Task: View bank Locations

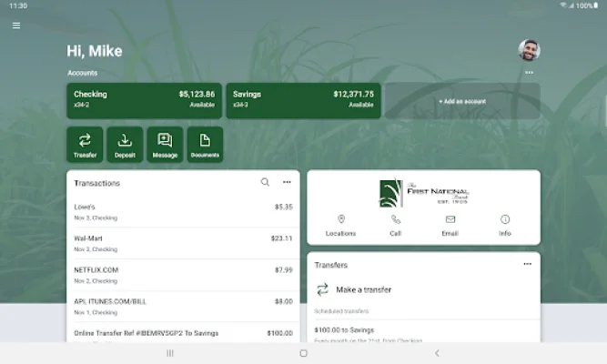Action: (340, 225)
